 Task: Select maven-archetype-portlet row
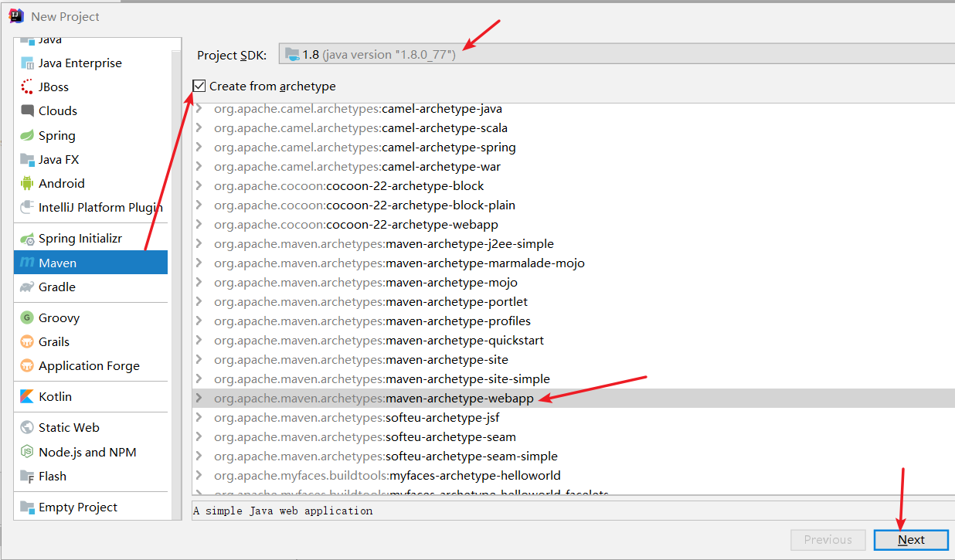(573, 302)
